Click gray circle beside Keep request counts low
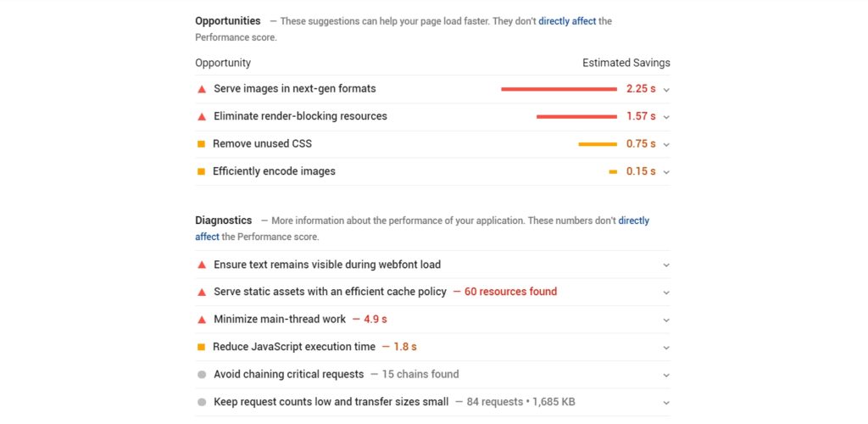 point(202,403)
